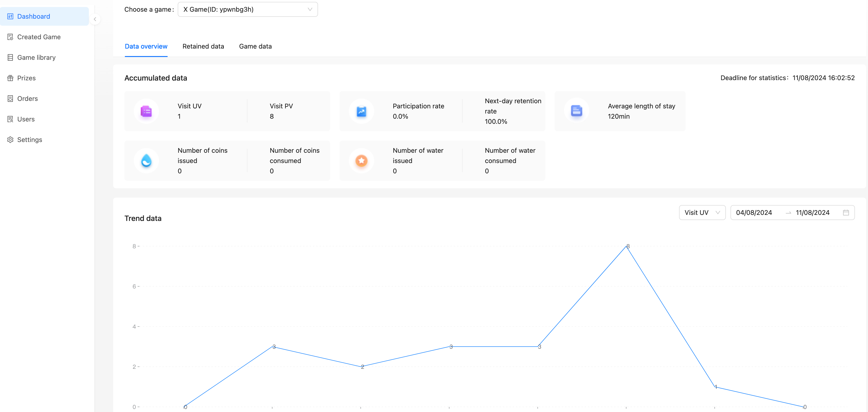
Task: Click the start date 04/08/2024 field
Action: (754, 212)
